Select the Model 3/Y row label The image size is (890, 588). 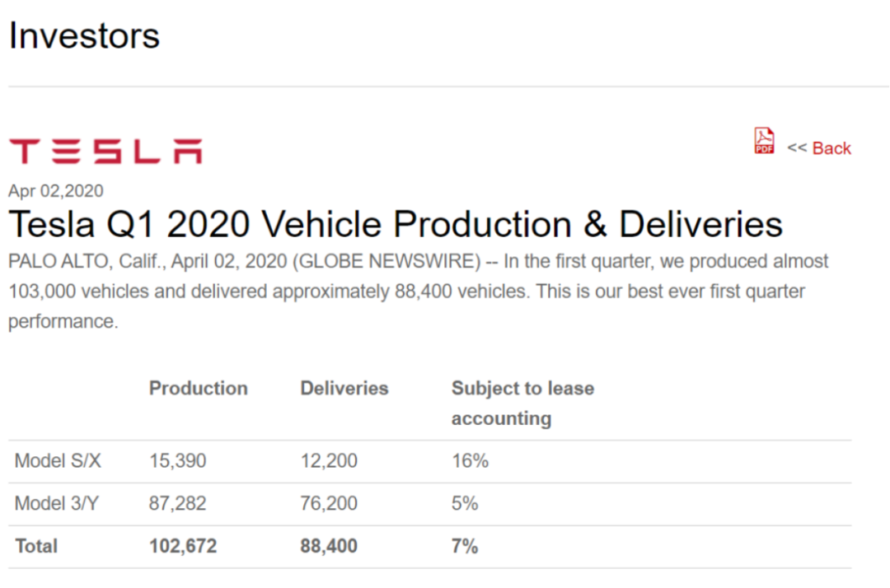pyautogui.click(x=57, y=503)
